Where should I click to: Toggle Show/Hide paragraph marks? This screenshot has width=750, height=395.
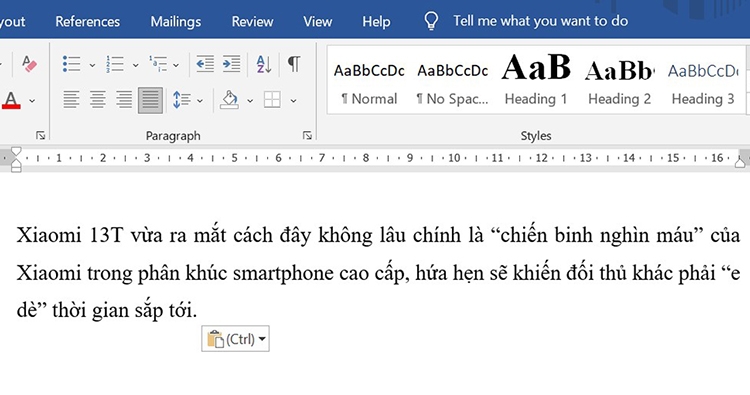(x=294, y=63)
